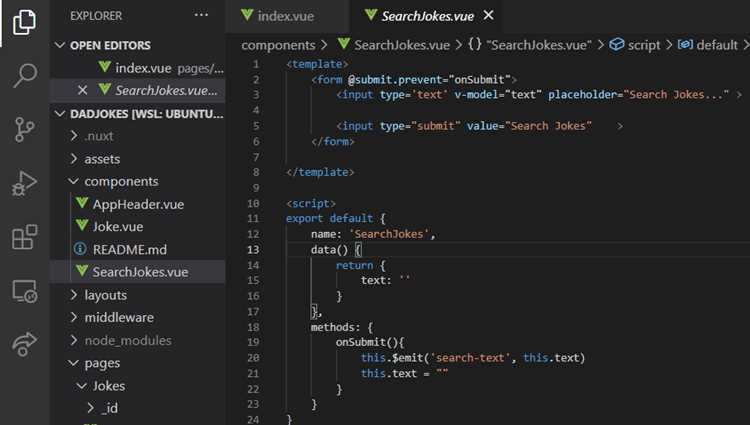Open README.md from the file tree
750x425 pixels.
tap(130, 249)
